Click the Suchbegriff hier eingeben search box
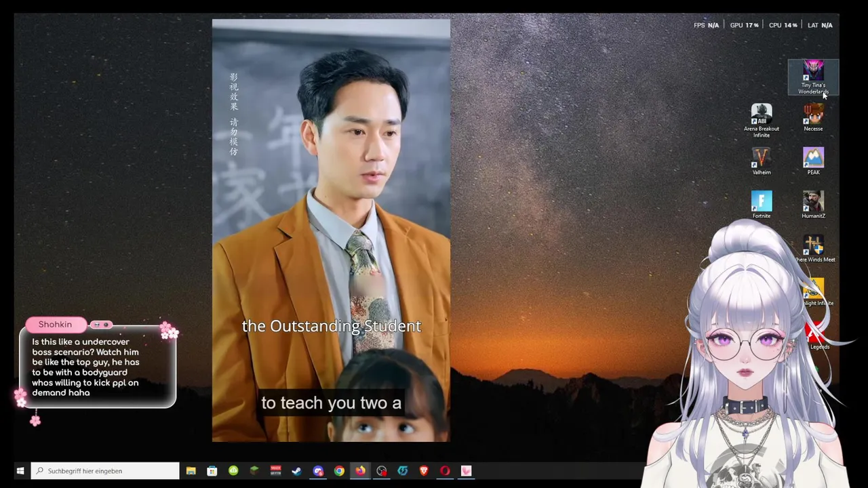Image resolution: width=868 pixels, height=488 pixels. coord(105,470)
